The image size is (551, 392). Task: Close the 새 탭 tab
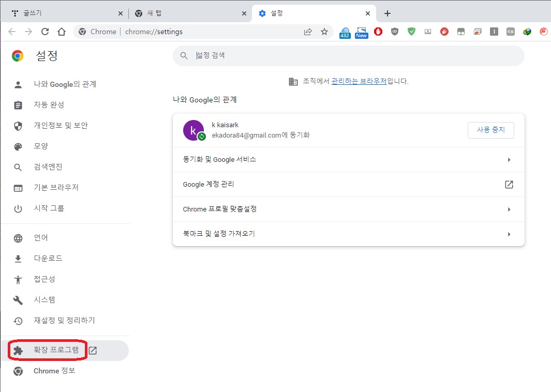pyautogui.click(x=244, y=13)
